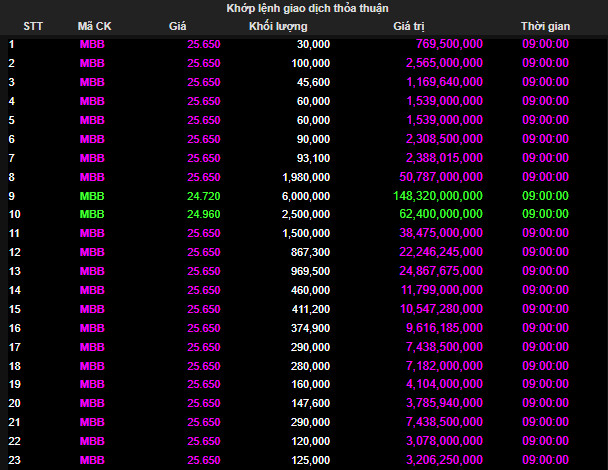Click the Giá trị column header

click(x=409, y=26)
